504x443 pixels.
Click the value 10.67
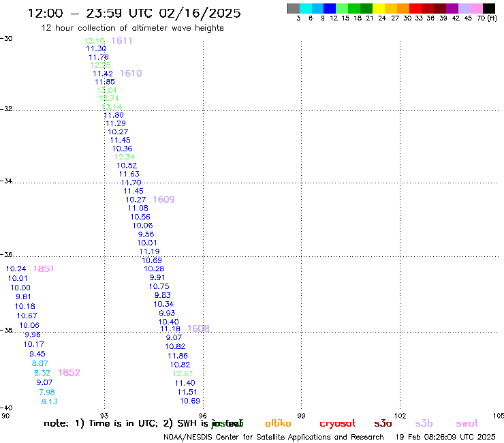click(27, 316)
